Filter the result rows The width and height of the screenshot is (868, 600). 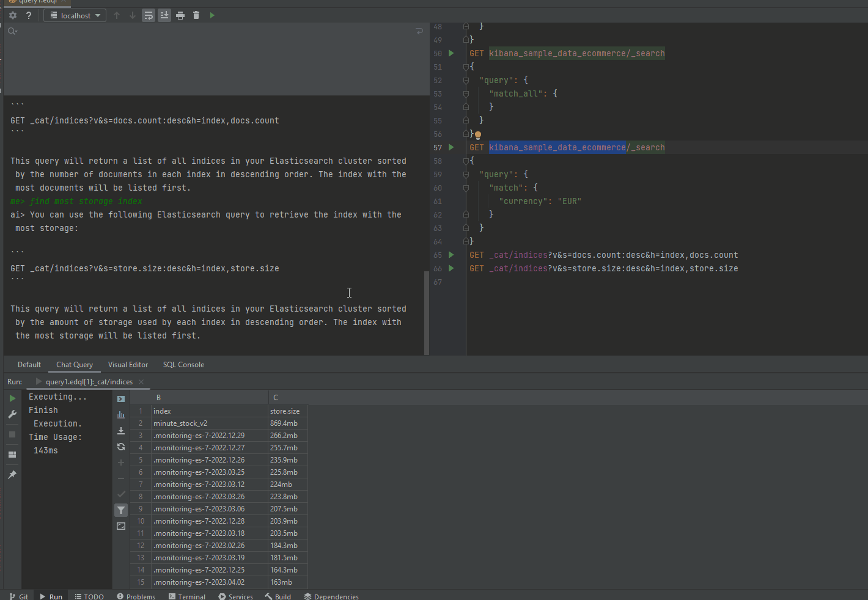tap(120, 510)
